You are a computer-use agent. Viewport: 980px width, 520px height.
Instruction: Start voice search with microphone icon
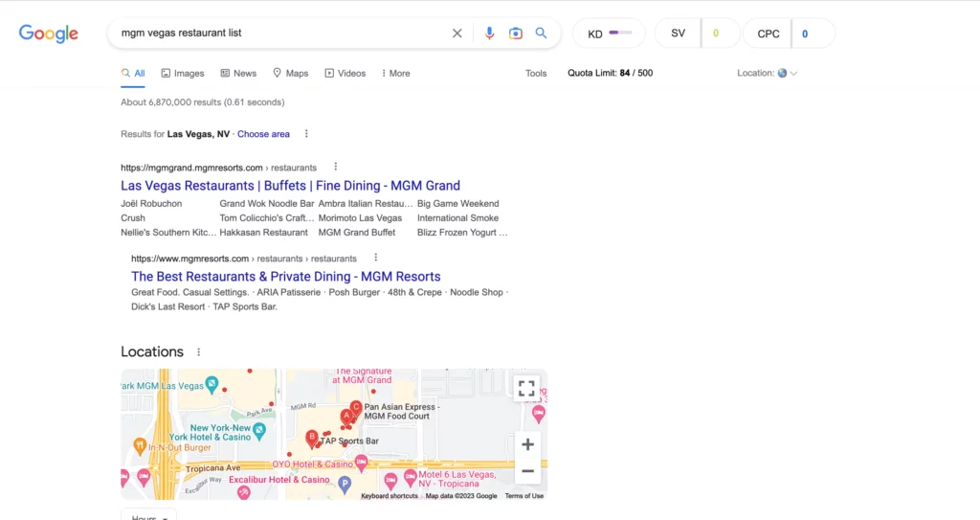(489, 34)
